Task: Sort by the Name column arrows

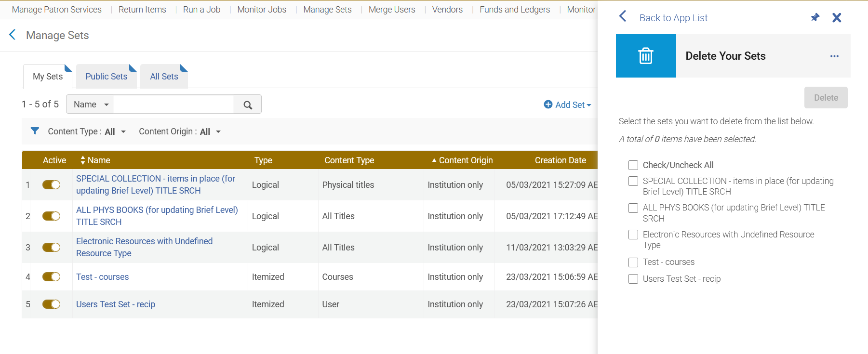Action: 83,160
